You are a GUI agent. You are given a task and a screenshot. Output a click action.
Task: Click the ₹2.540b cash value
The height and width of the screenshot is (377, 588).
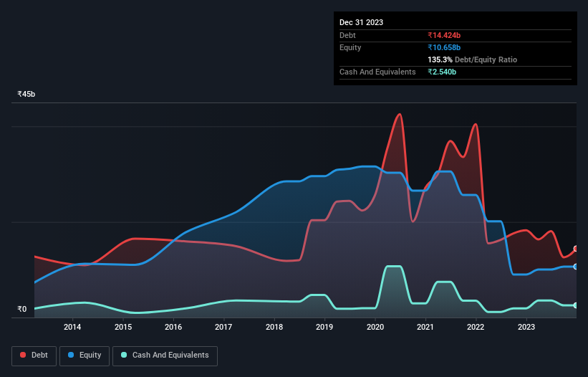tap(442, 72)
